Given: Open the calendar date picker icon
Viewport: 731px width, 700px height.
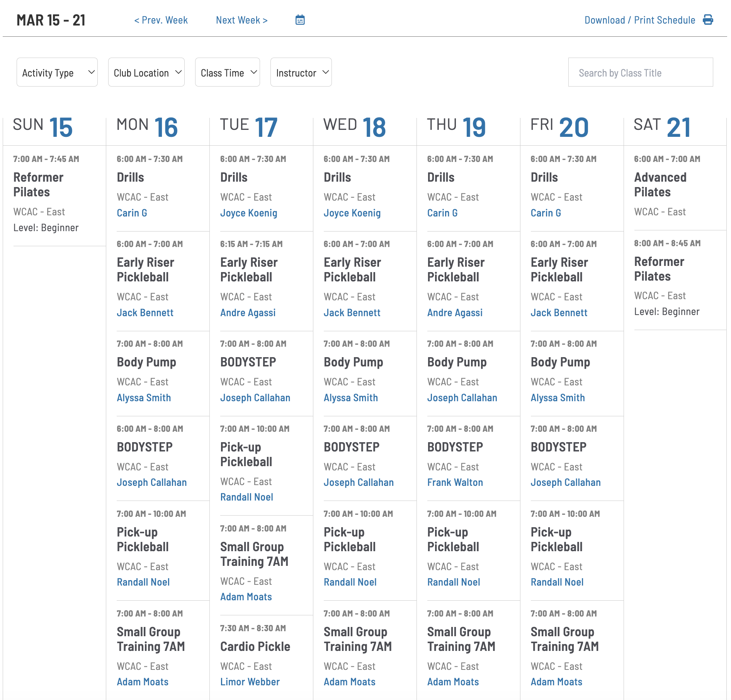Looking at the screenshot, I should coord(301,20).
